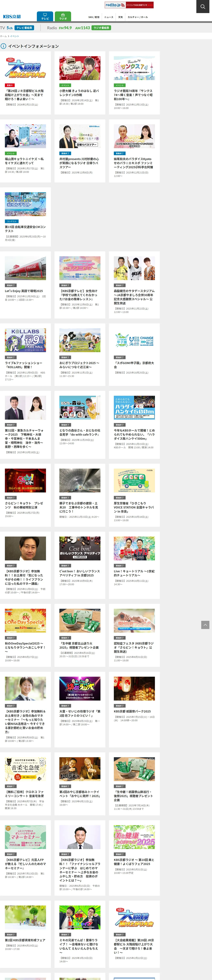Open ミキの兄弟でんぱ!里帰りライブ thumbnail
This screenshot has width=212, height=980.
(80, 917)
